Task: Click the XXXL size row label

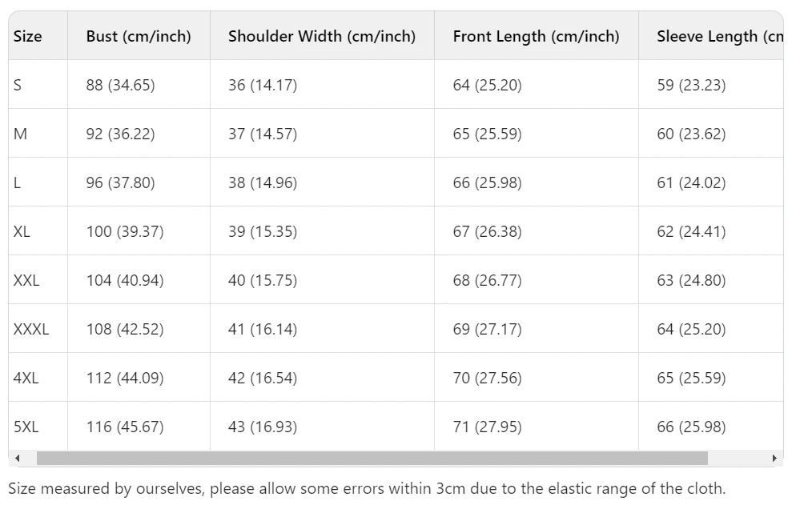Action: 31,329
